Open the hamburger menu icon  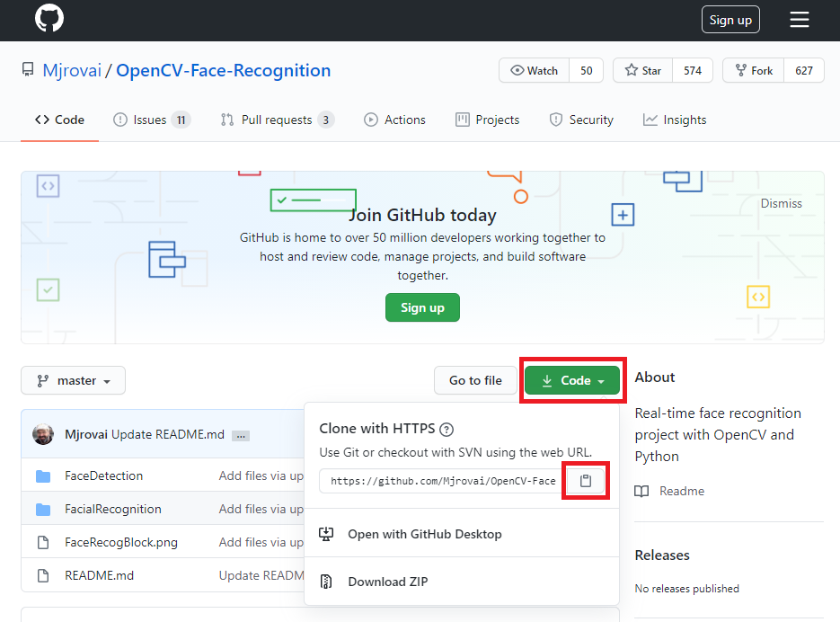[800, 19]
